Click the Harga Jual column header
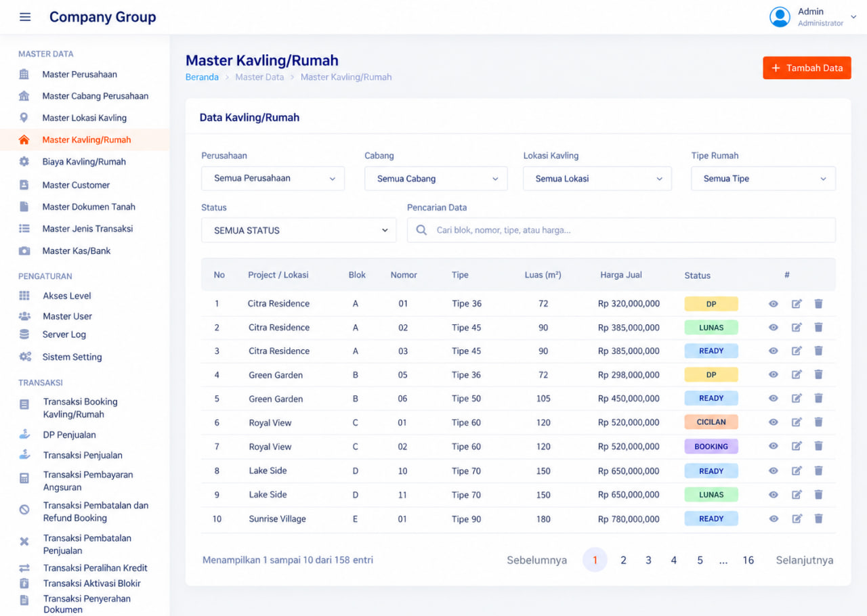 621,275
